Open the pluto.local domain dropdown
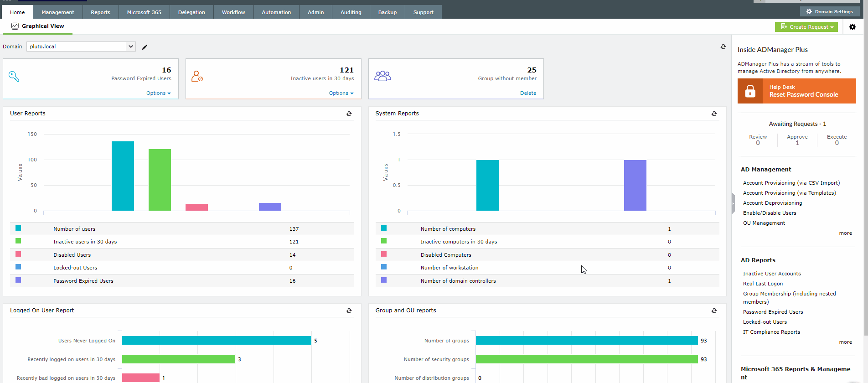This screenshot has height=383, width=868. pyautogui.click(x=131, y=47)
